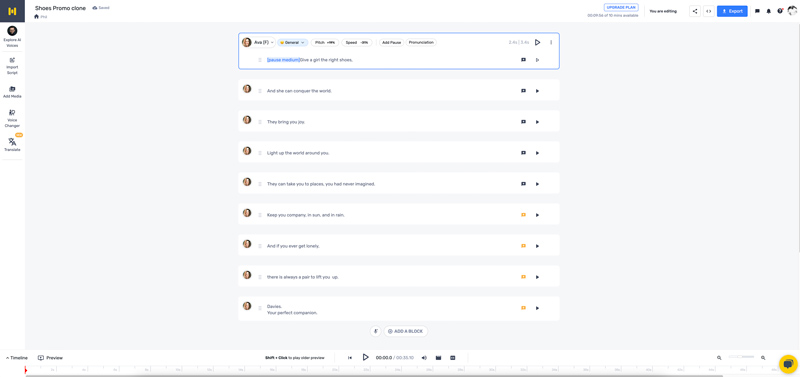
Task: Open the General style dropdown
Action: coord(293,42)
